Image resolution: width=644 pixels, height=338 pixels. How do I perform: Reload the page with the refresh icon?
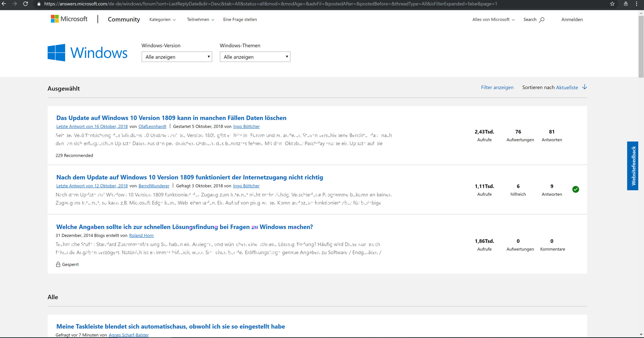pyautogui.click(x=26, y=4)
